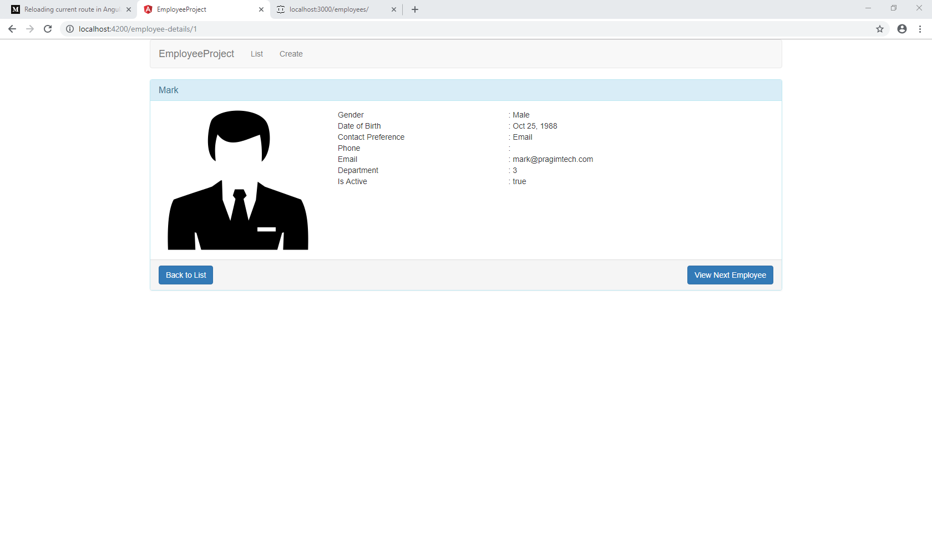Screen dimensions: 932x560
Task: Click the browser forward navigation arrow
Action: (29, 29)
